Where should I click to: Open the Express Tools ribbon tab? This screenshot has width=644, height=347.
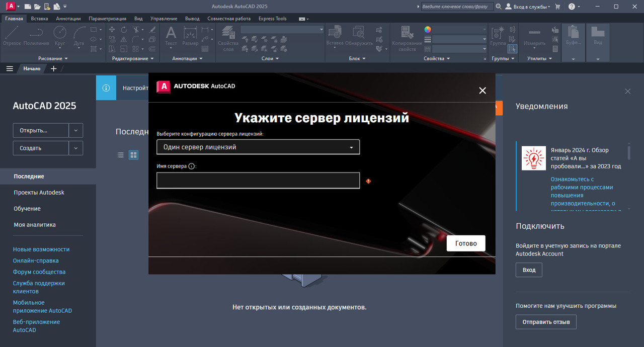click(x=273, y=19)
